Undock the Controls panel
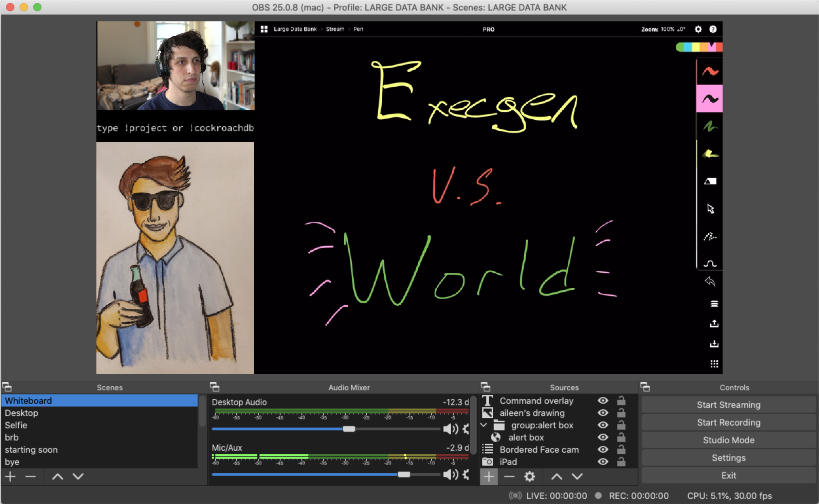 point(645,387)
